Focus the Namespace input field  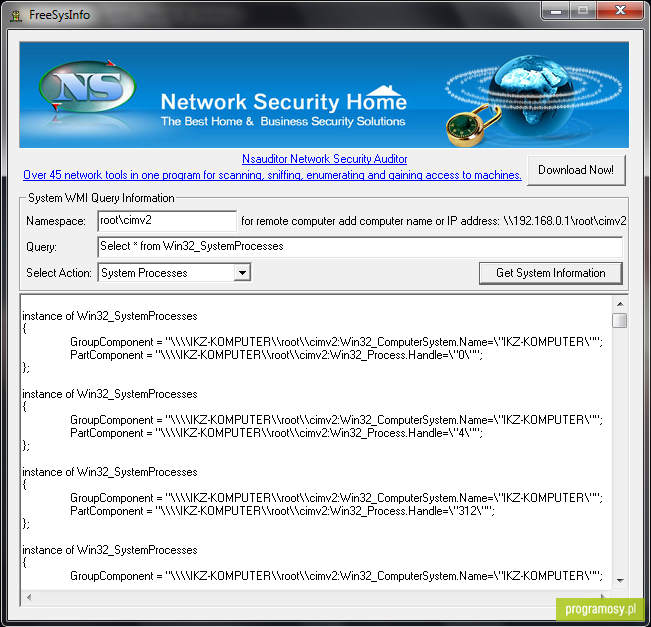[167, 220]
